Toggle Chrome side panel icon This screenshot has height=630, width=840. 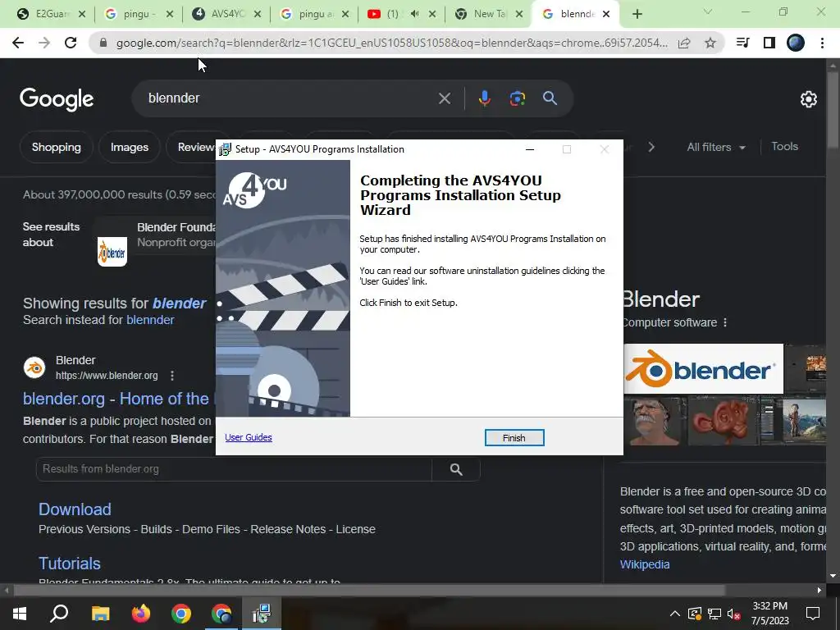pyautogui.click(x=769, y=43)
